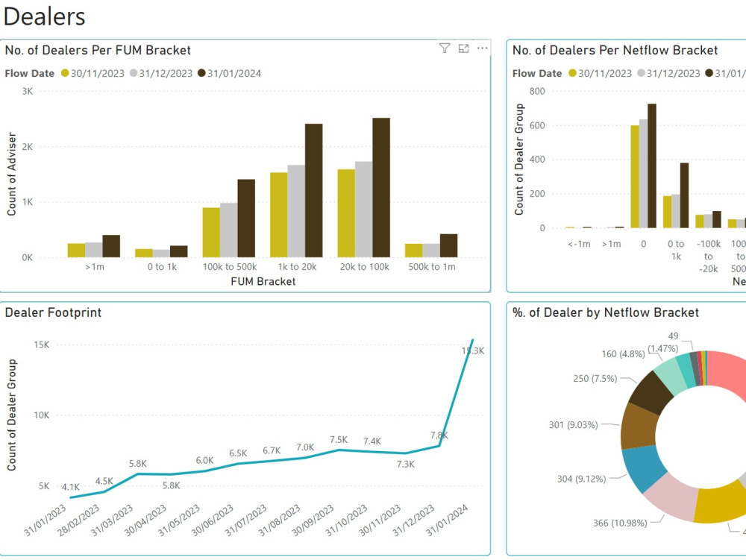Select the 15.3K data point on Dealer Footprint
Viewport: 746px width, 560px height.
(x=471, y=340)
